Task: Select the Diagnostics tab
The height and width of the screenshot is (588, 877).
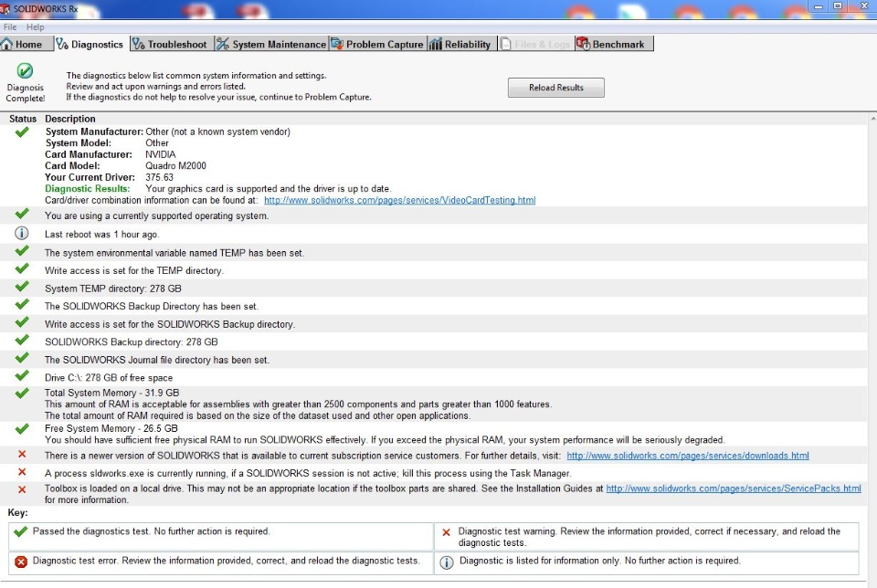Action: tap(91, 44)
